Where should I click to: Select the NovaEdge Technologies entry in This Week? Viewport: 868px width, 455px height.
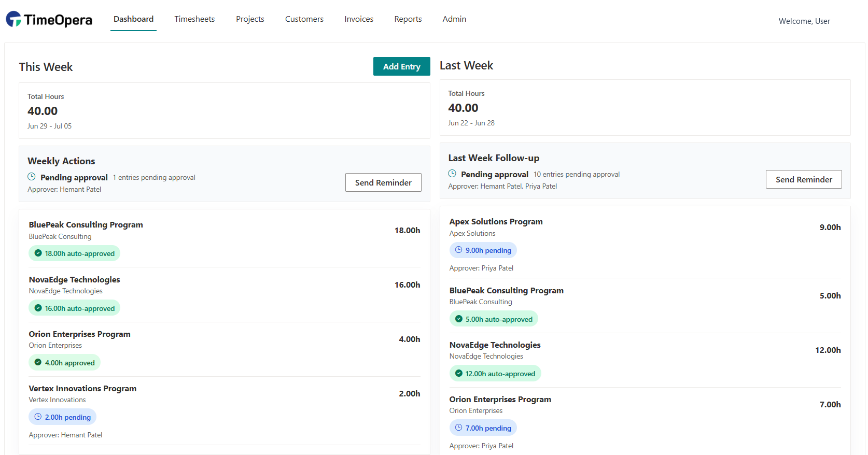[x=225, y=295]
